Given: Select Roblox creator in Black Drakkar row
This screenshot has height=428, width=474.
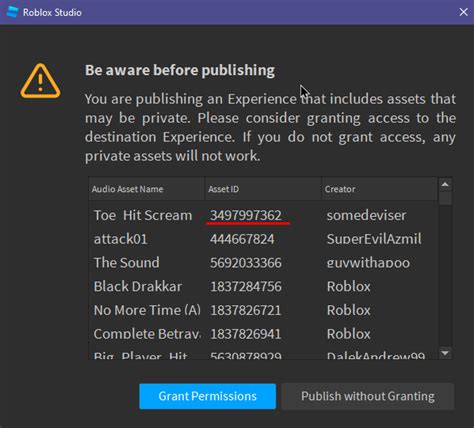Looking at the screenshot, I should [x=348, y=286].
